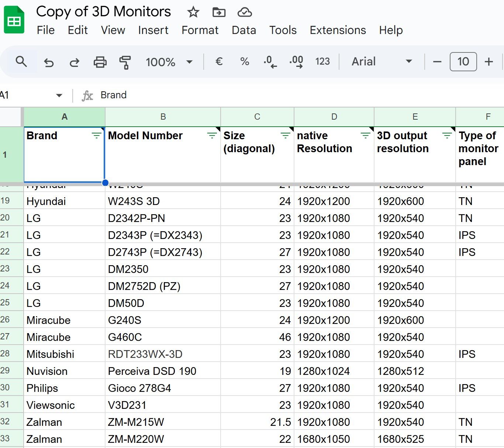Select column A header
Screen dimensions: 504x448
(x=65, y=117)
